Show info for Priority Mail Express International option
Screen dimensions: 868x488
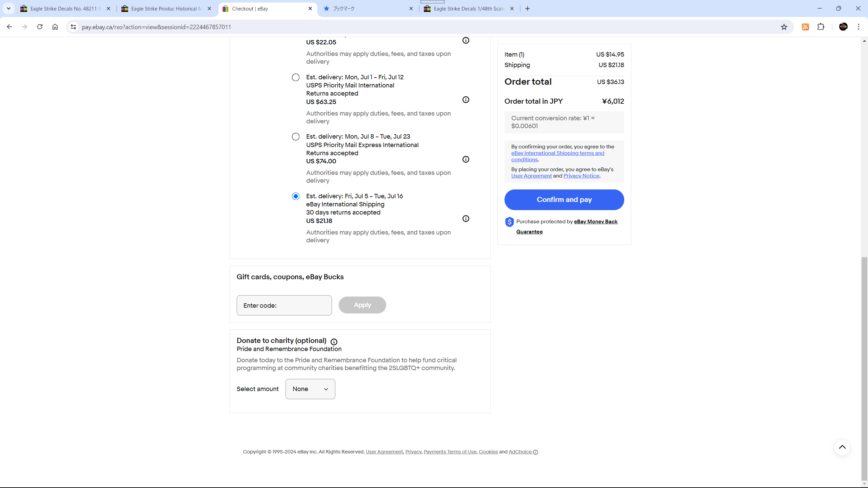466,159
